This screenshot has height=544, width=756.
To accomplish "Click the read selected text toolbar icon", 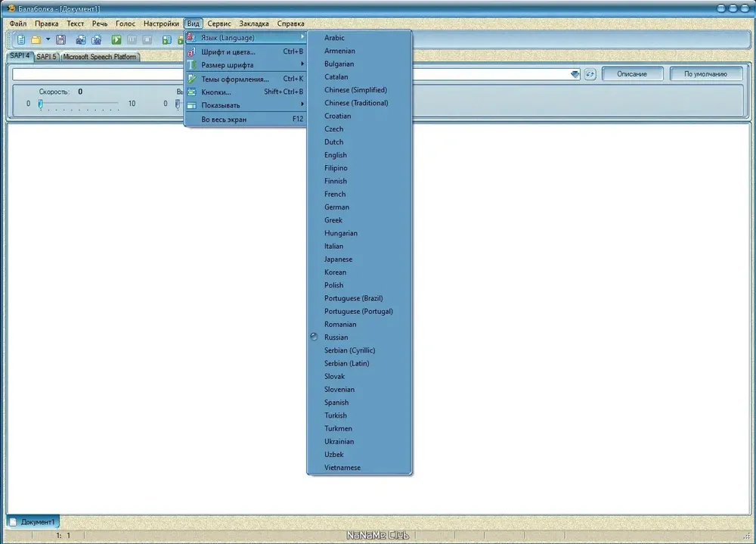I will pos(167,39).
